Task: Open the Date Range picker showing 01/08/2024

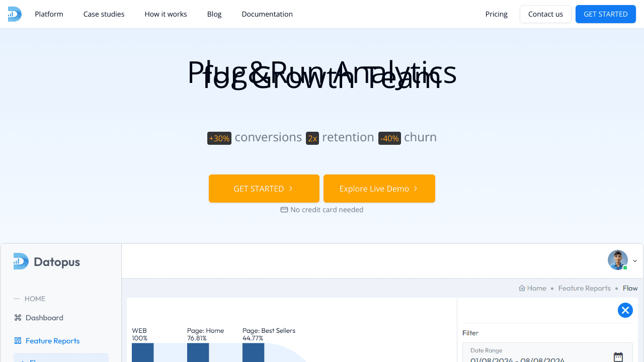Action: tap(533, 358)
